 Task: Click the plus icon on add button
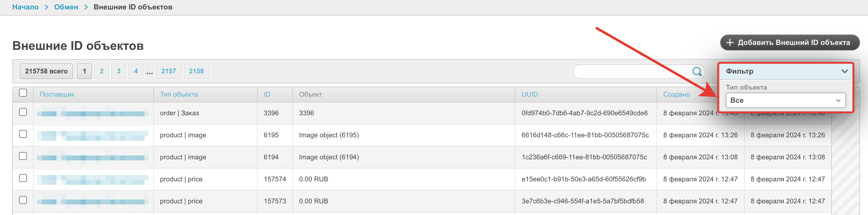730,43
